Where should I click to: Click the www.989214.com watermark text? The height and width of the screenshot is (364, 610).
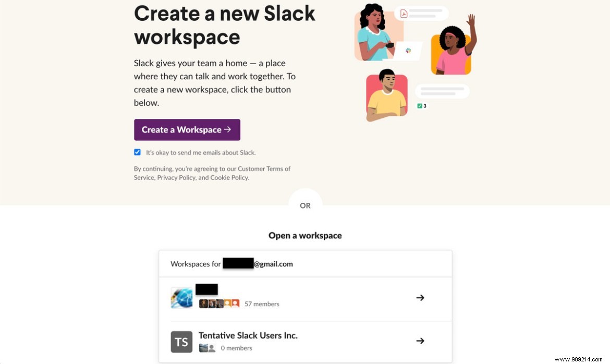pos(579,359)
